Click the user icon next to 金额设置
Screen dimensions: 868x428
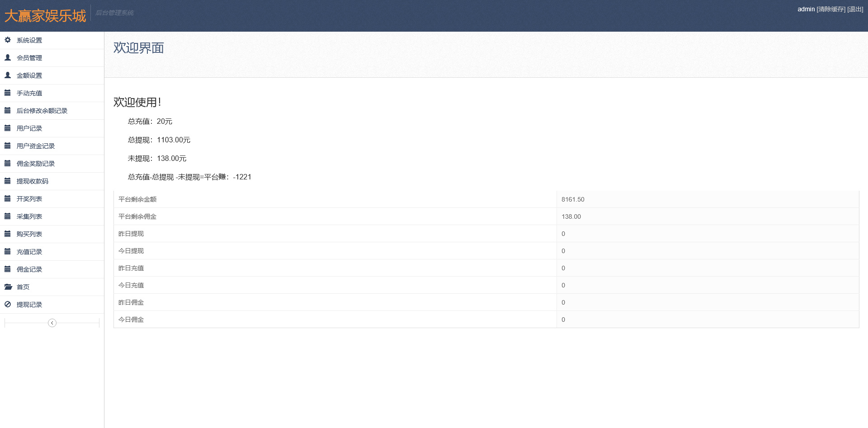8,75
